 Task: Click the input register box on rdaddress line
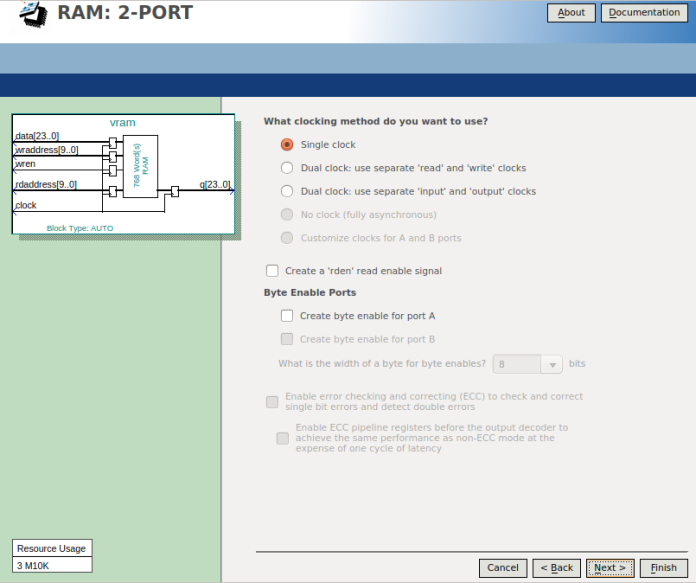(113, 191)
